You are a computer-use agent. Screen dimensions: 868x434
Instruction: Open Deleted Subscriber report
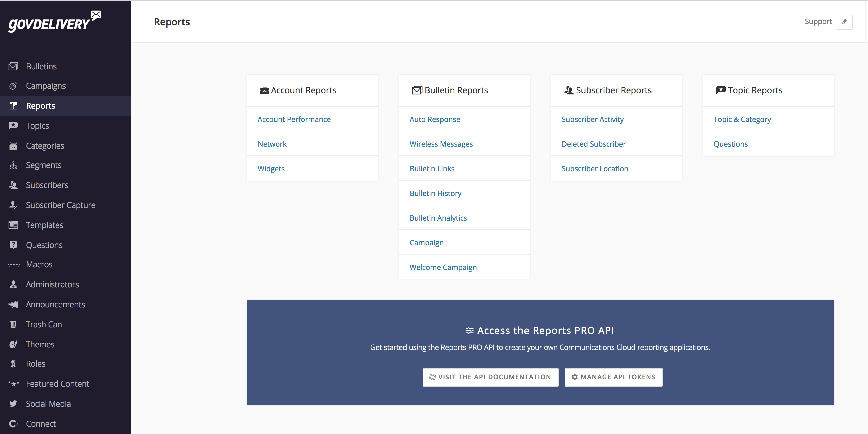(593, 144)
